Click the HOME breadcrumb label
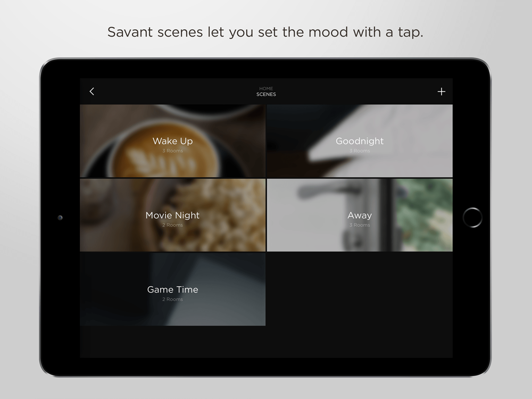Image resolution: width=532 pixels, height=399 pixels. 266,88
